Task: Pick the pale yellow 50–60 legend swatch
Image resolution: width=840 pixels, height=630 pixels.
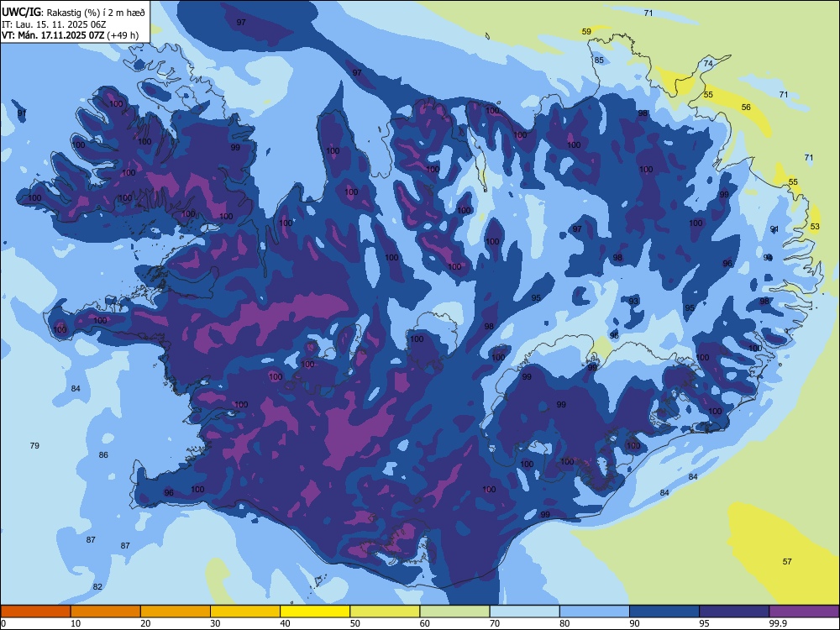Action: coord(385,612)
